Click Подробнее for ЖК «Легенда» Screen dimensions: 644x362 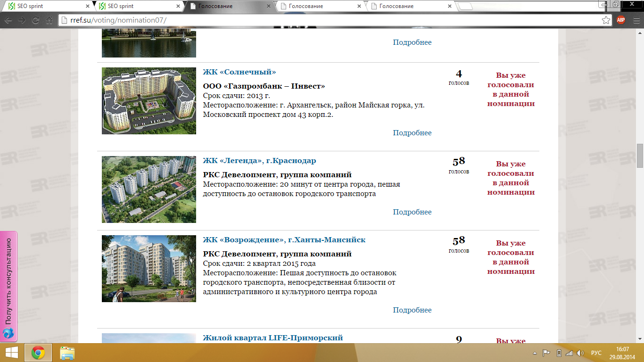413,212
